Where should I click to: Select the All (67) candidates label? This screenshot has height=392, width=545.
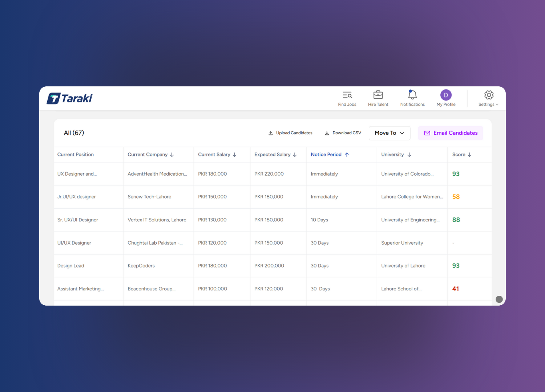click(x=74, y=133)
